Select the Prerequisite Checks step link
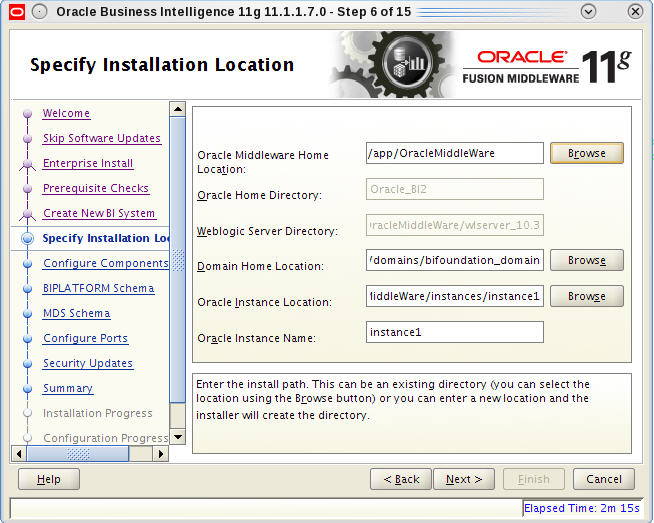The width and height of the screenshot is (654, 523). pyautogui.click(x=96, y=189)
